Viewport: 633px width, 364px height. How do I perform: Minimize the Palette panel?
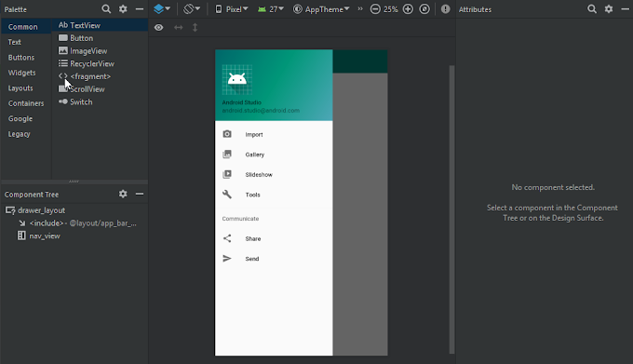tap(140, 9)
